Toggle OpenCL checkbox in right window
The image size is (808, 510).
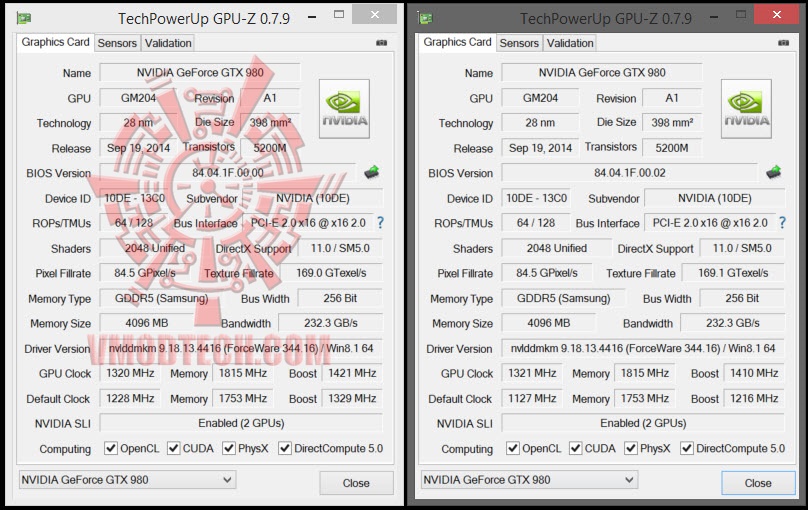coord(512,448)
